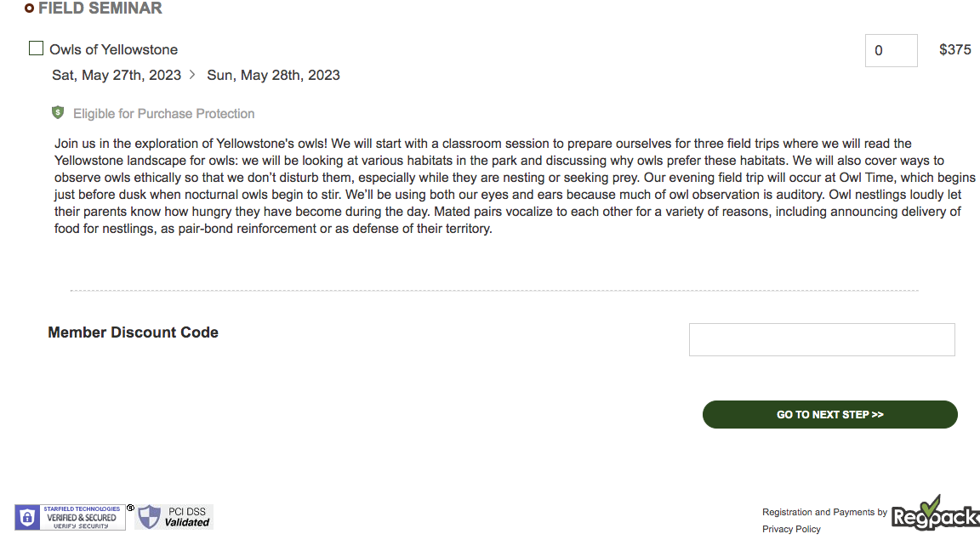Click the PCI DSS shield icon
The image size is (980, 551).
click(x=149, y=517)
